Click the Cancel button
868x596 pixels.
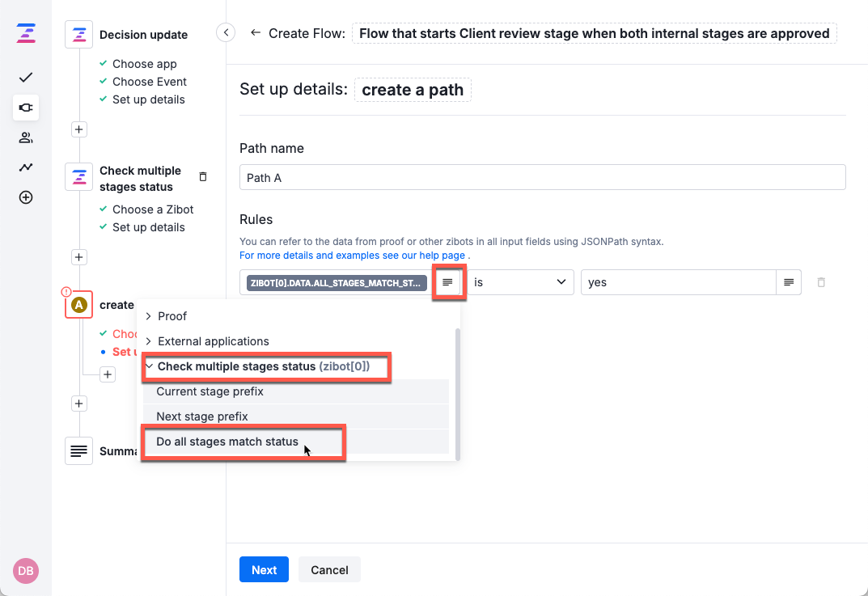coord(329,569)
